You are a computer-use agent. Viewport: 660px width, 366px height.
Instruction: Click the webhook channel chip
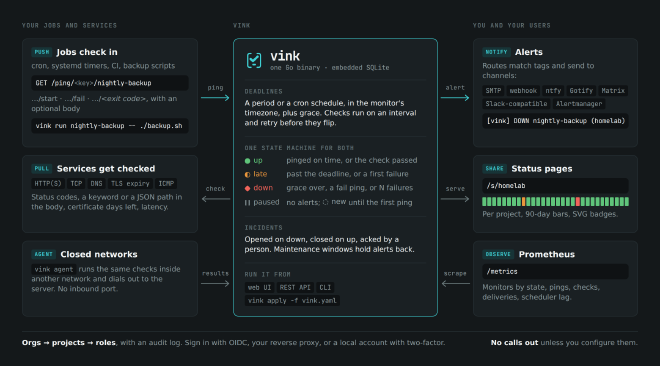pyautogui.click(x=523, y=91)
